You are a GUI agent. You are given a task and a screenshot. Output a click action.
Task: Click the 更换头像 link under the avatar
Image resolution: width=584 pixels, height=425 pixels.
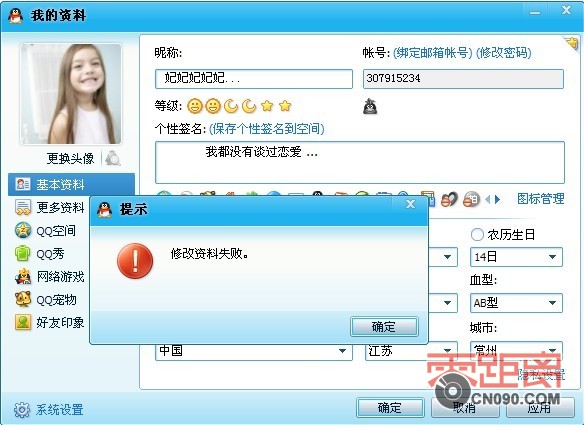[x=70, y=159]
